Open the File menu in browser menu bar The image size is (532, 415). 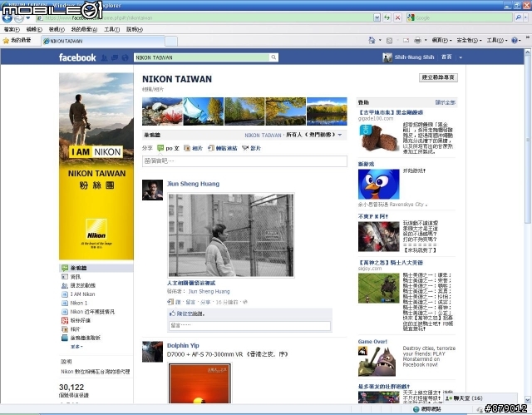[x=12, y=29]
